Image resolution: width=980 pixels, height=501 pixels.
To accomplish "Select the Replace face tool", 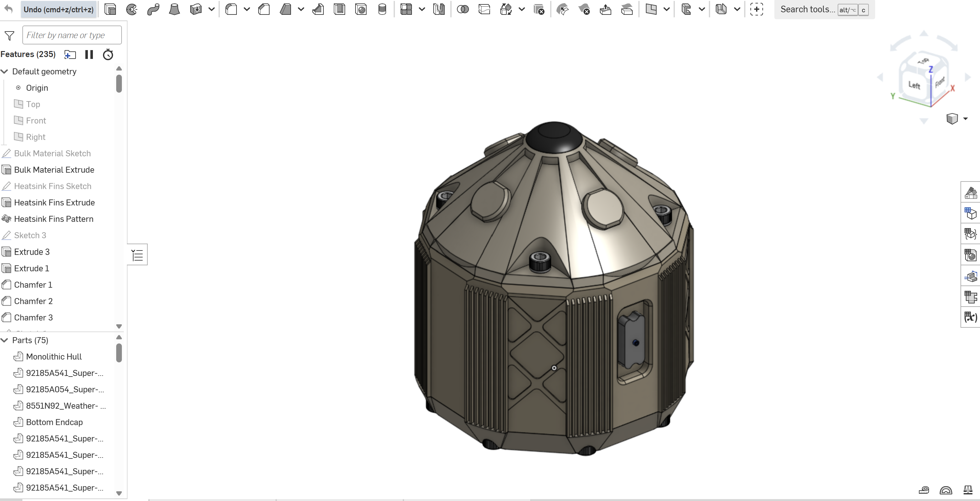I will point(627,9).
